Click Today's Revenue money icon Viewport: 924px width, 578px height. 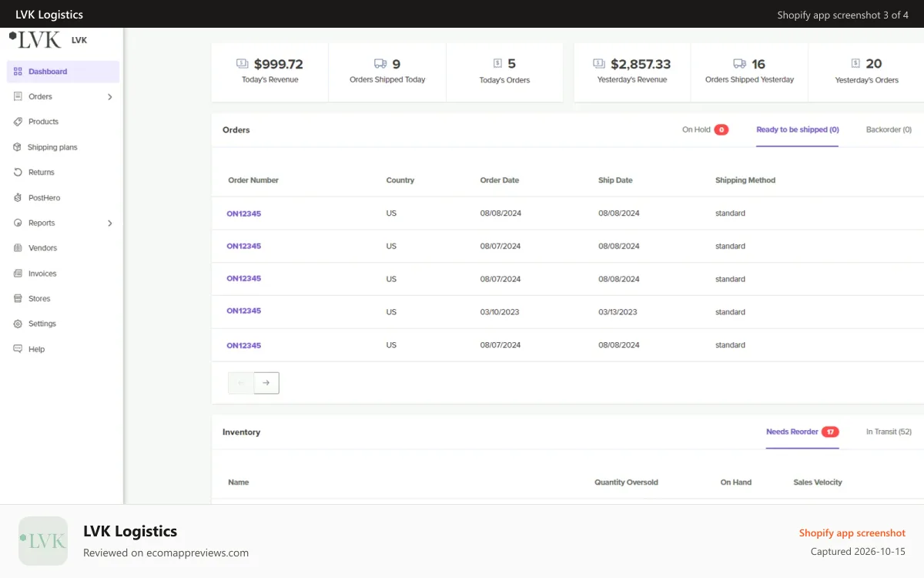pos(243,64)
